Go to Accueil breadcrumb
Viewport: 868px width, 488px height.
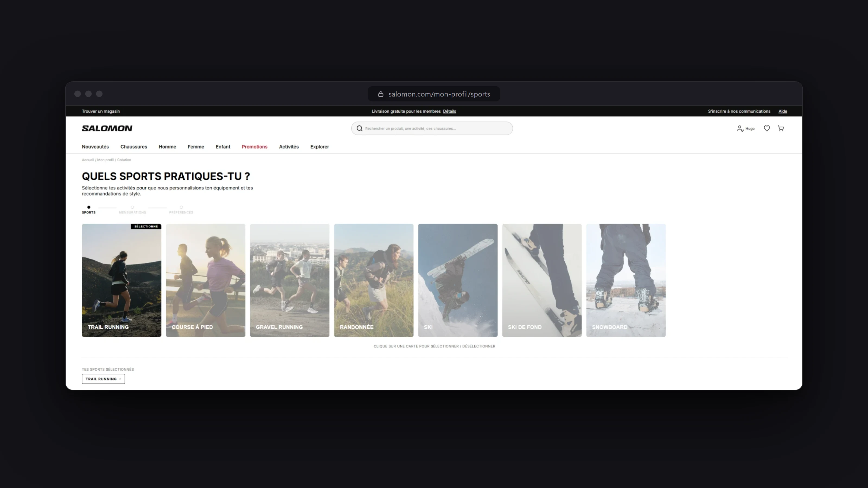[x=88, y=160]
